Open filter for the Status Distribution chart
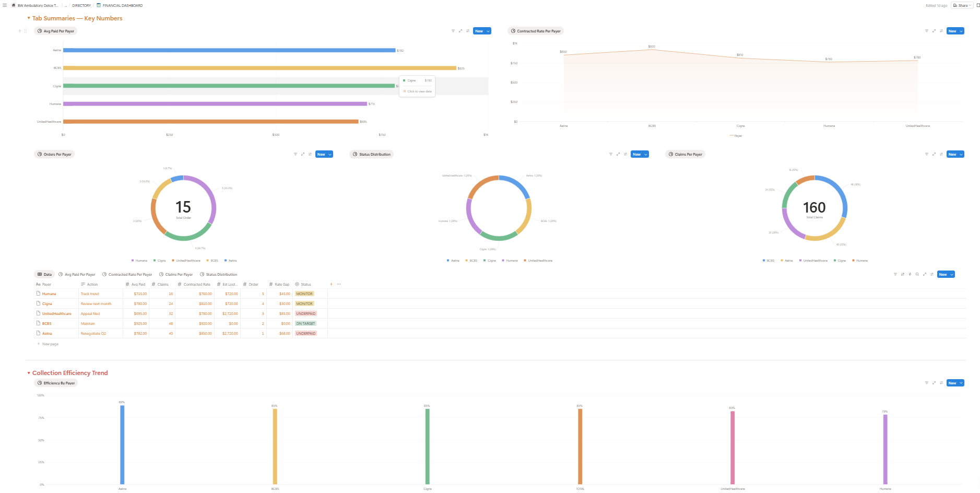Viewport: 980px width, 493px height. click(611, 154)
